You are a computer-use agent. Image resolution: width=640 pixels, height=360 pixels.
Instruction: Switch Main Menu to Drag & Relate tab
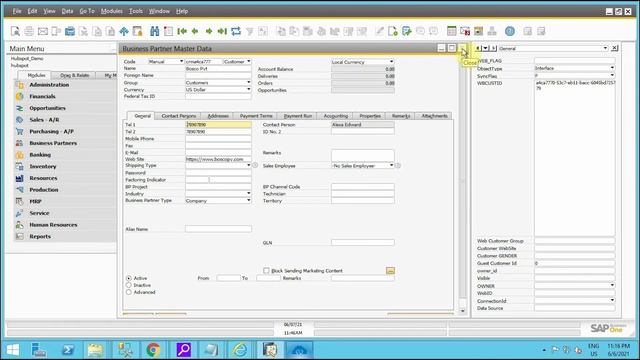(74, 76)
